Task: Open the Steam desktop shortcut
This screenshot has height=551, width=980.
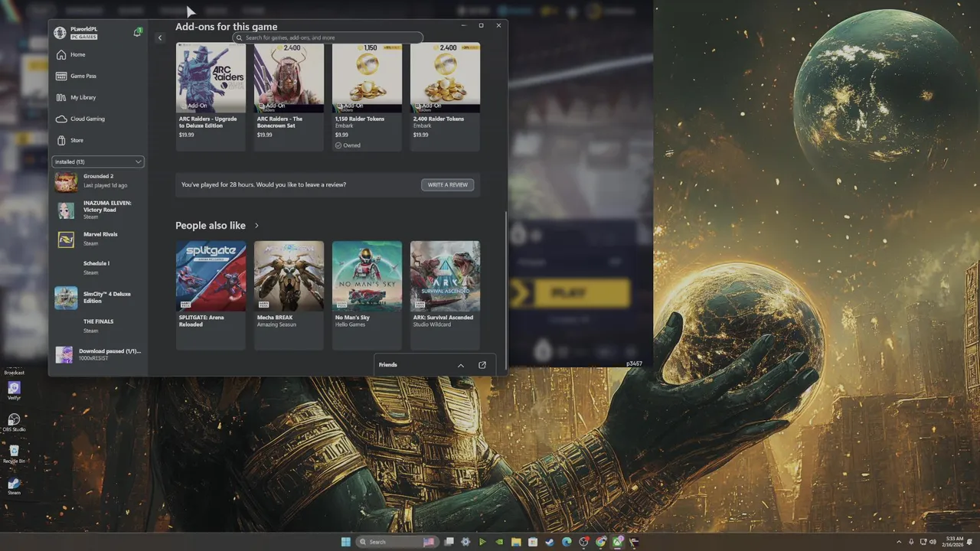Action: click(14, 486)
